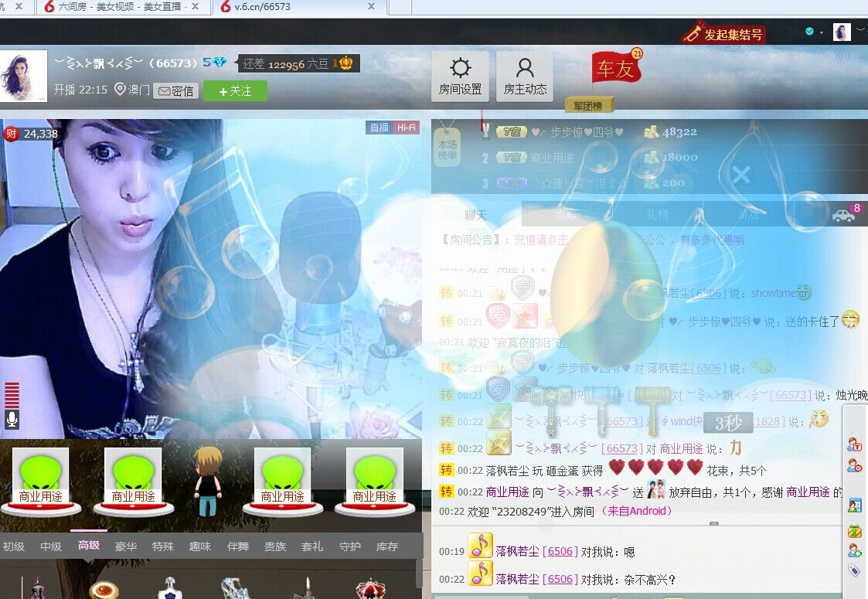Click [6506] in the 杂不高兴 private message
This screenshot has height=599, width=868.
click(560, 579)
